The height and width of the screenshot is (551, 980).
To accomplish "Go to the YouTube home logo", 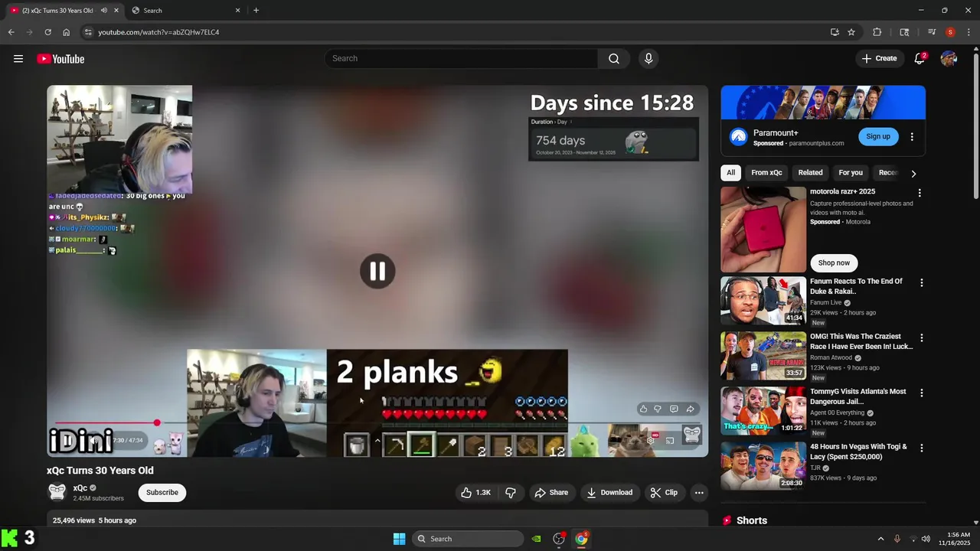I will pyautogui.click(x=60, y=59).
